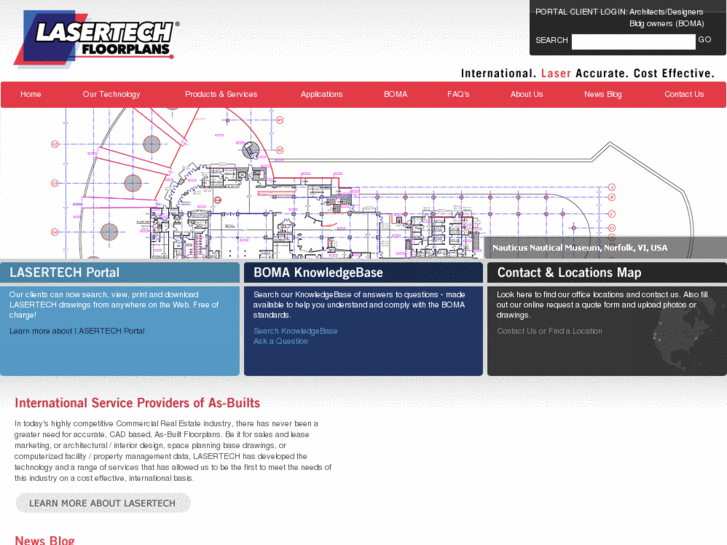
Task: Click the LASERTECH Floorplans logo
Action: pos(96,39)
